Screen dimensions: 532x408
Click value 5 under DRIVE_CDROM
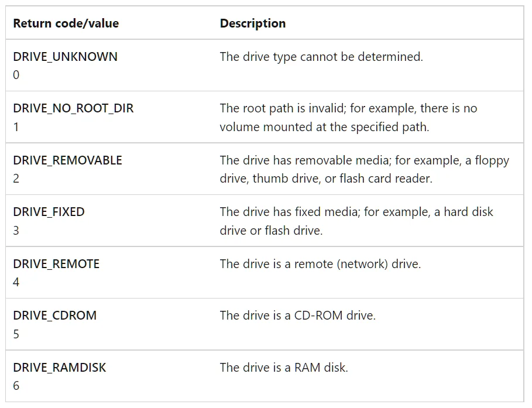(x=16, y=334)
